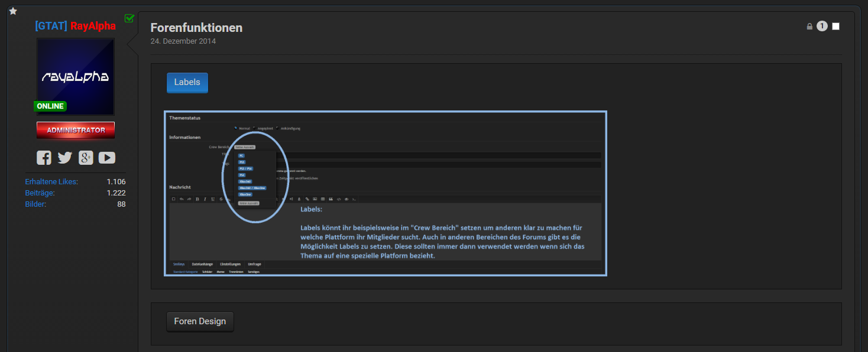Open RayAlpha's YouTube channel icon

coord(107,158)
